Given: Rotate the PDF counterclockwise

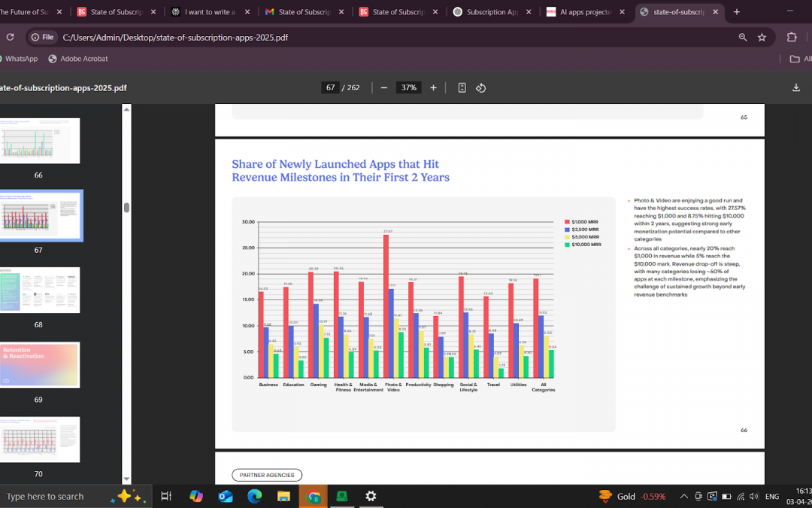Looking at the screenshot, I should click(481, 87).
